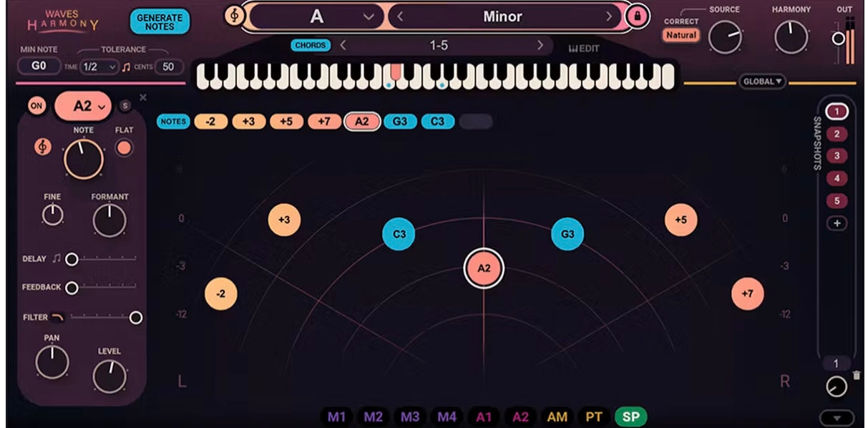
Task: Toggle the solo S button for voice A2
Action: tap(125, 106)
